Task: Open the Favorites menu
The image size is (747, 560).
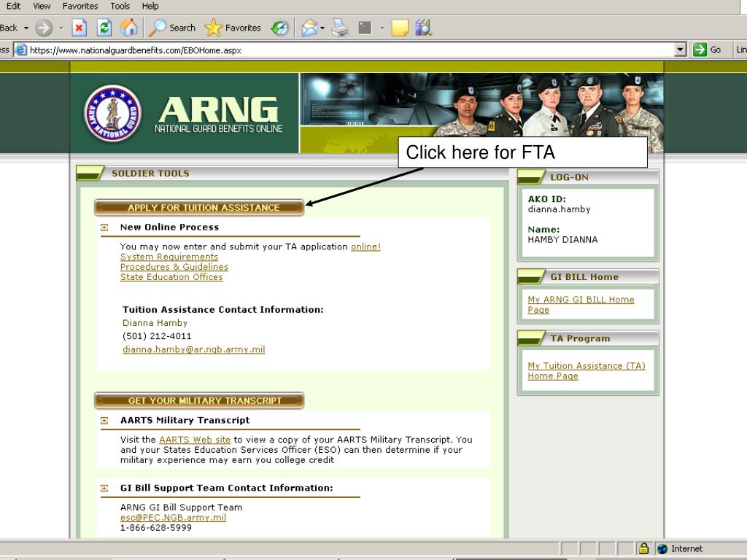Action: coord(80,6)
